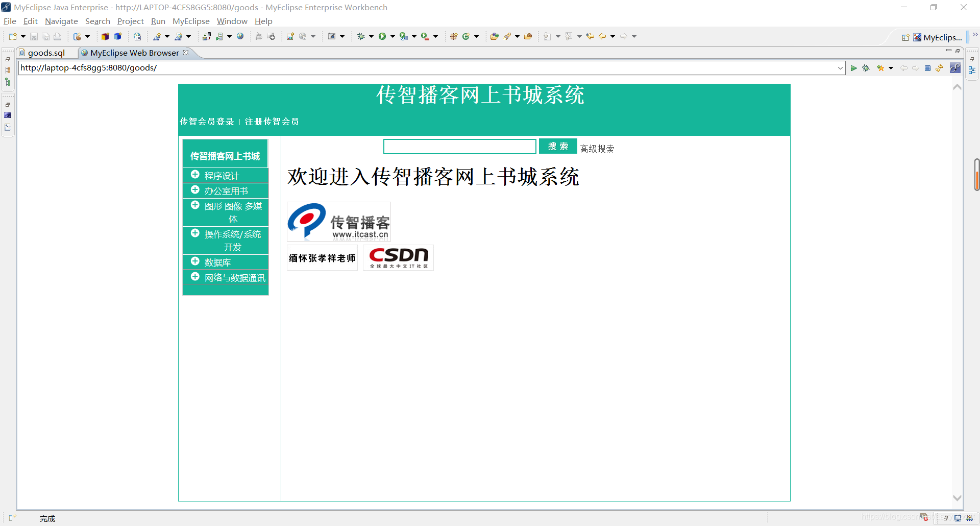
Task: Open the Edit menu
Action: [x=31, y=21]
